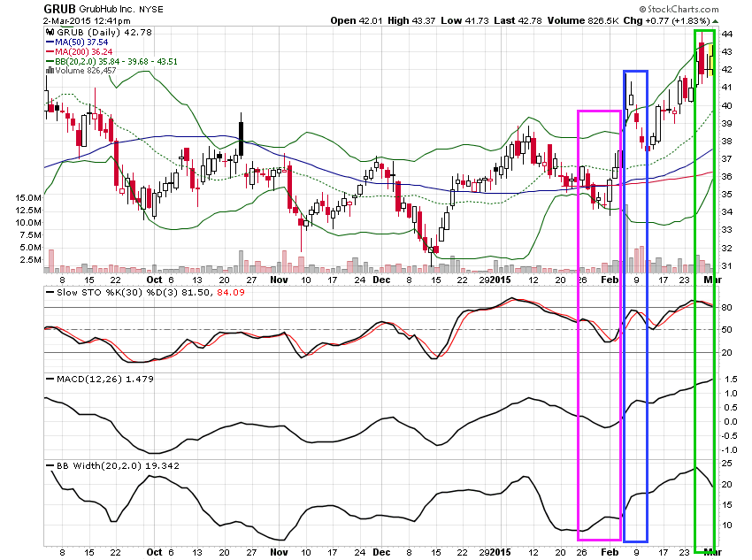Image resolution: width=752 pixels, height=560 pixels.
Task: Click the Nov label under the price panel
Action: pyautogui.click(x=279, y=280)
